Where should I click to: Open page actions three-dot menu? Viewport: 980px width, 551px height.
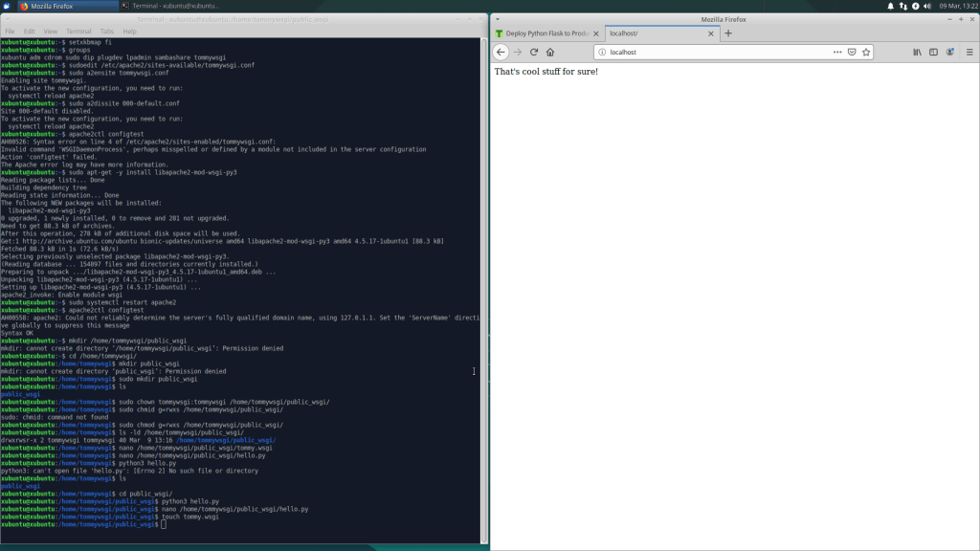point(836,52)
